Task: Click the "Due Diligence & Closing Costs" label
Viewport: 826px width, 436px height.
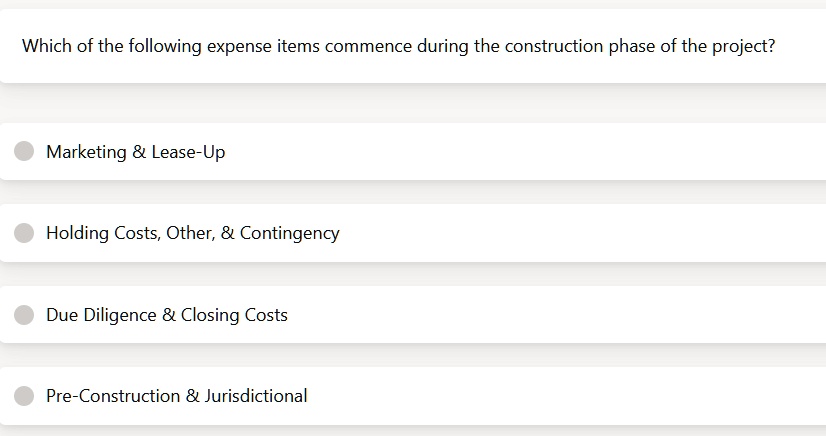Action: click(x=167, y=315)
